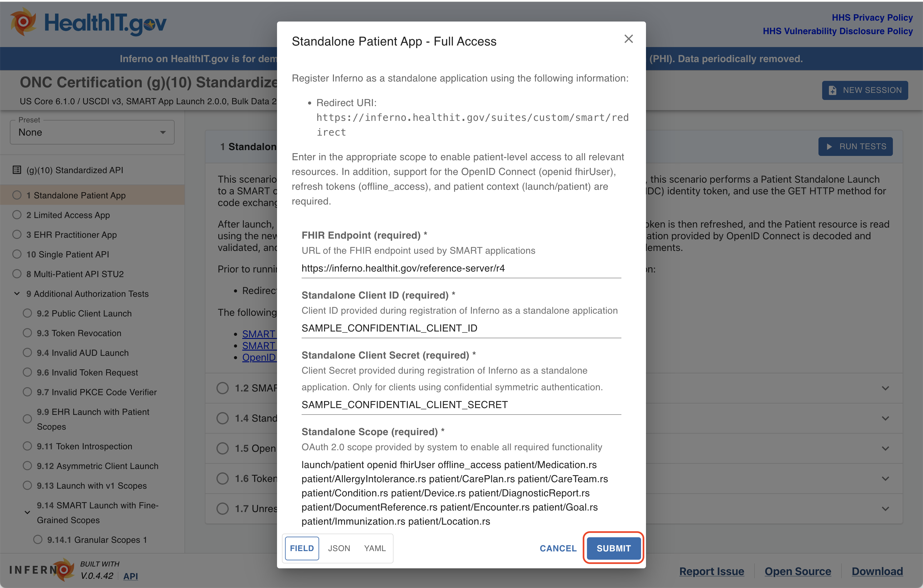The width and height of the screenshot is (923, 588).
Task: Select 3 EHR Practitioner App status circle
Action: [17, 235]
